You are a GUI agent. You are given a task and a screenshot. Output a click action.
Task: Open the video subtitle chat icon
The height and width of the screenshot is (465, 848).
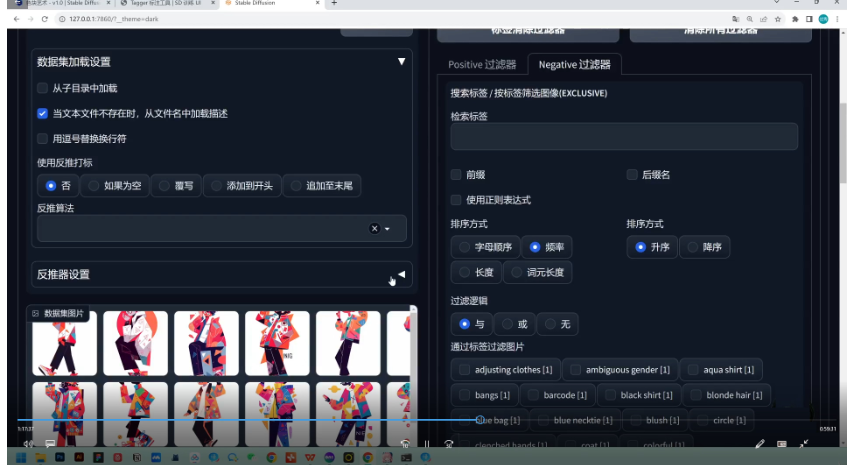tap(50, 444)
